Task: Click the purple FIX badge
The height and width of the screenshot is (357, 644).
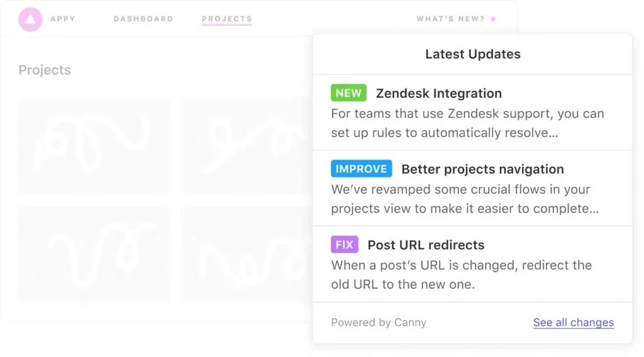Action: [x=344, y=244]
